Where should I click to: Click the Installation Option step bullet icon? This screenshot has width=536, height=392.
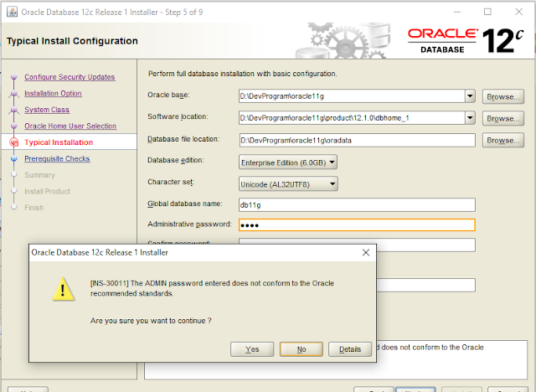pos(14,93)
